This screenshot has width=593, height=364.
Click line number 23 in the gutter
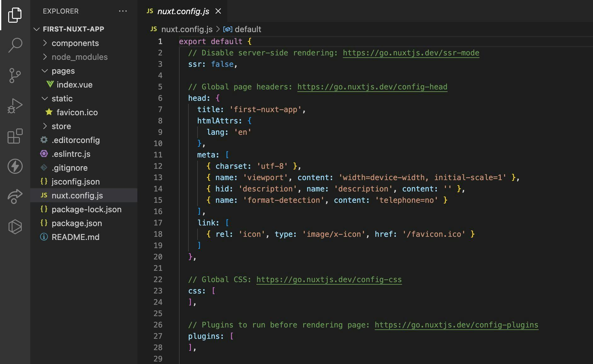click(x=158, y=291)
